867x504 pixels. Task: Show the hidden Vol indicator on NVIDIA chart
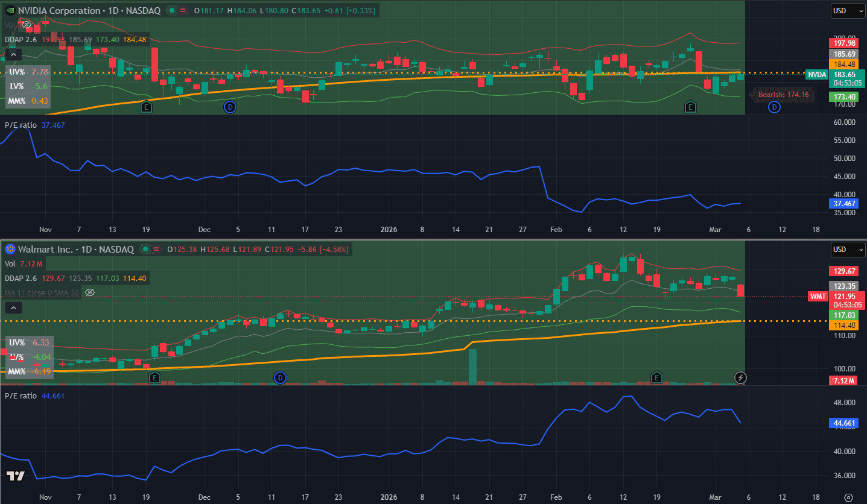(25, 25)
